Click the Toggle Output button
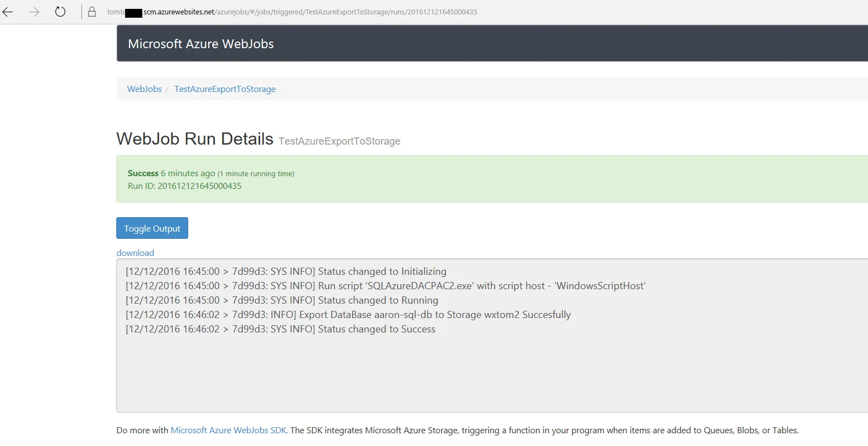 click(152, 228)
